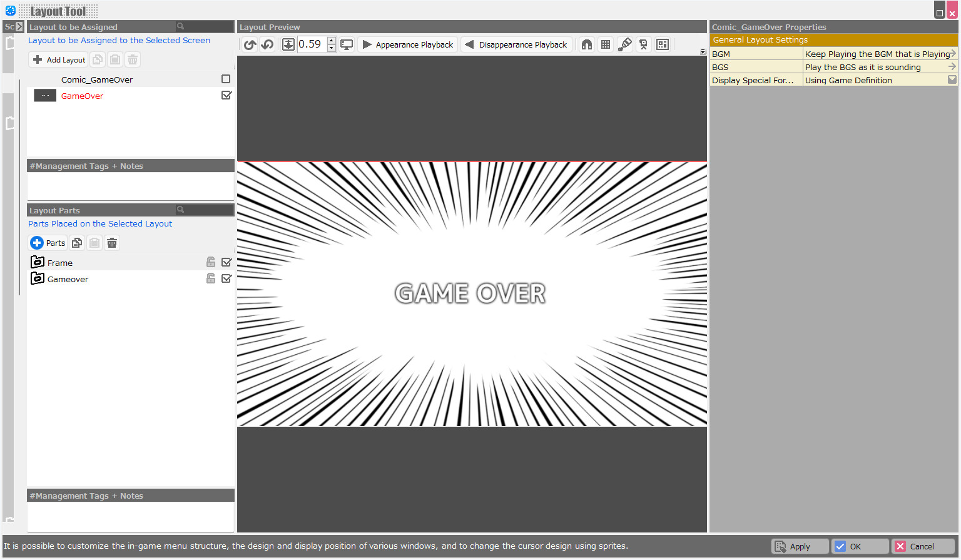The height and width of the screenshot is (560, 961).
Task: Click Apply at the bottom
Action: (800, 546)
